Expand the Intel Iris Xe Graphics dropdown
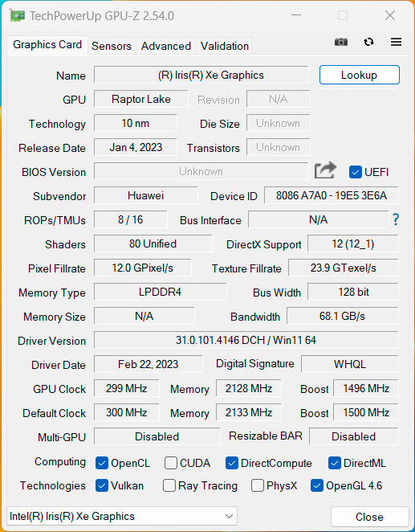415x532 pixels. point(122,516)
